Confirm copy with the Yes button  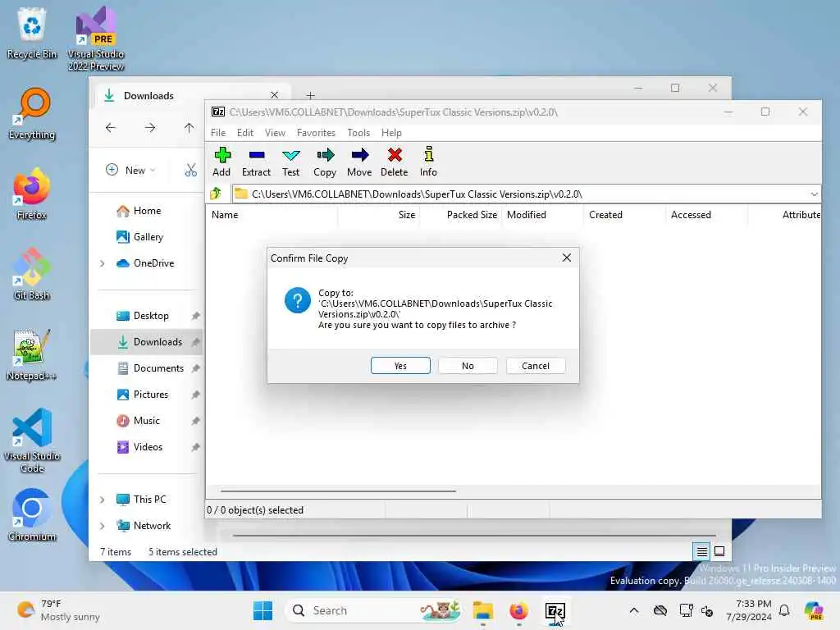point(400,365)
